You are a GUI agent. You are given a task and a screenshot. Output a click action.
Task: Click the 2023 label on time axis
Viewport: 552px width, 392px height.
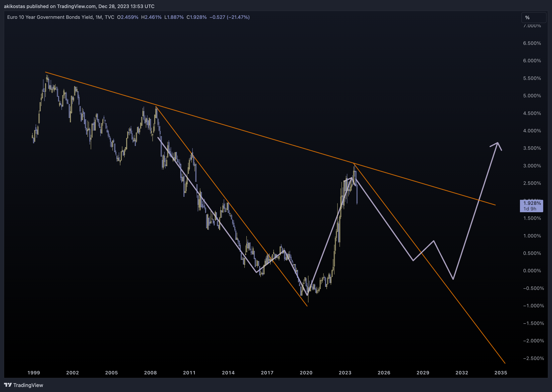pos(345,373)
